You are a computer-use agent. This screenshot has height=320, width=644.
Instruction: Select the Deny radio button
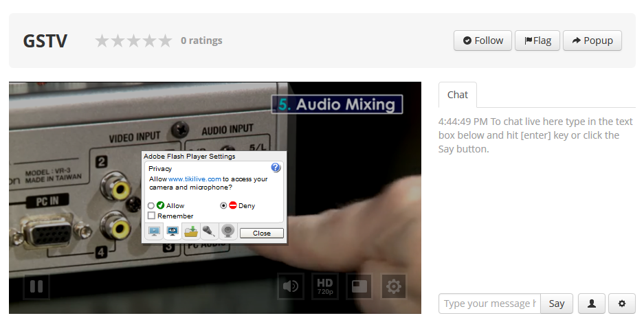point(223,205)
